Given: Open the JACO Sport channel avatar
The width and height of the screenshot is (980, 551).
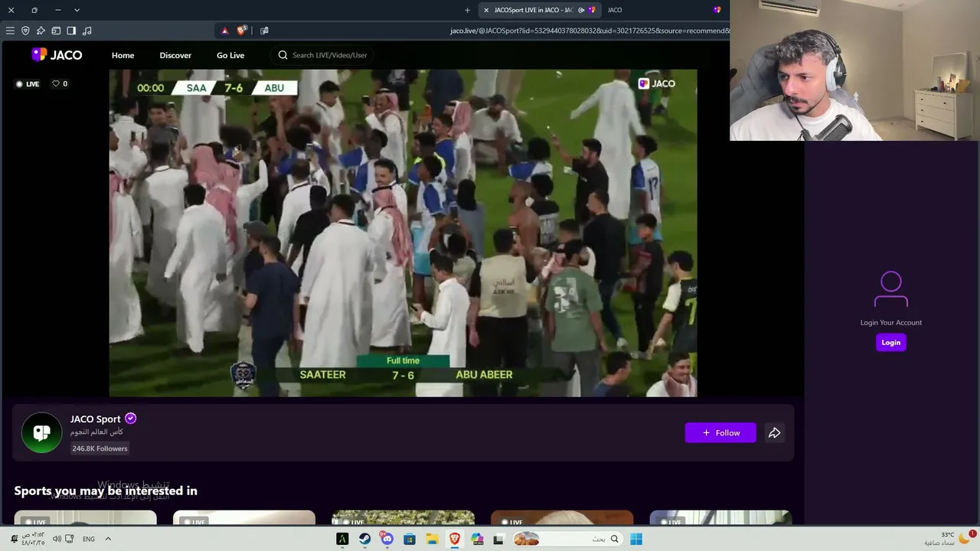Looking at the screenshot, I should 41,432.
